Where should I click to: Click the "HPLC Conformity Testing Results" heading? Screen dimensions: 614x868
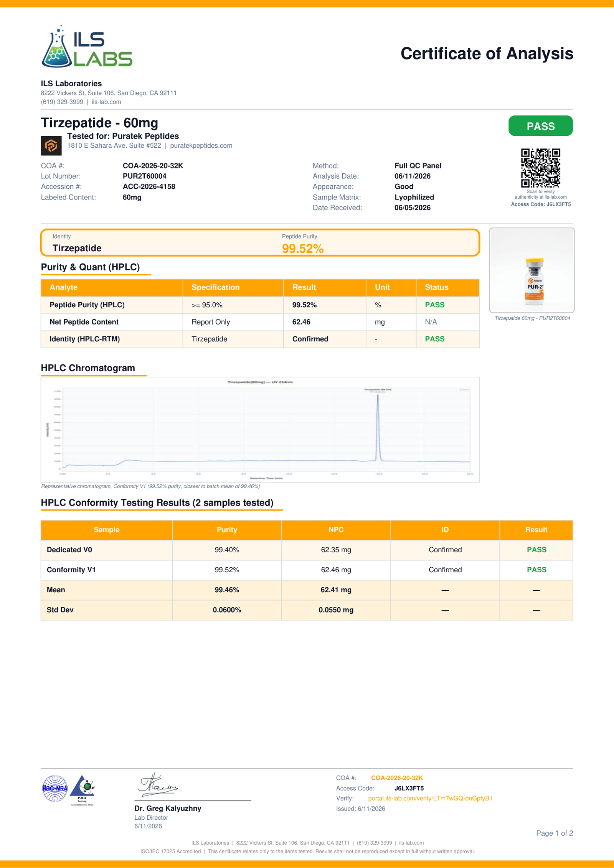click(x=157, y=502)
